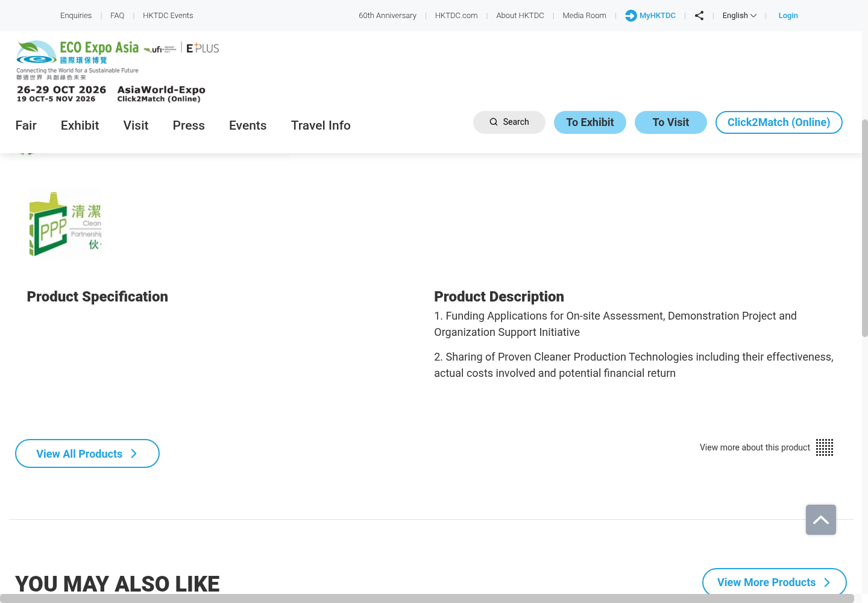
Task: Click the horizontal scrollbar at bottom
Action: point(427,598)
